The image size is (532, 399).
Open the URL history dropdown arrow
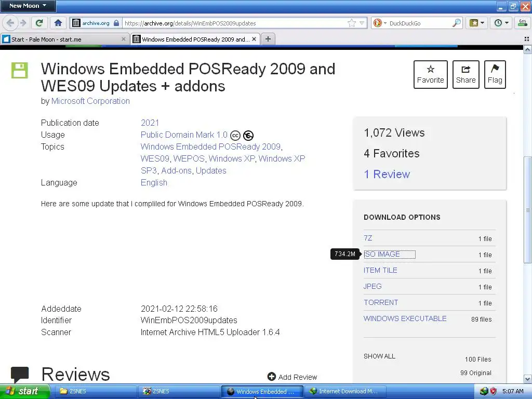[362, 23]
